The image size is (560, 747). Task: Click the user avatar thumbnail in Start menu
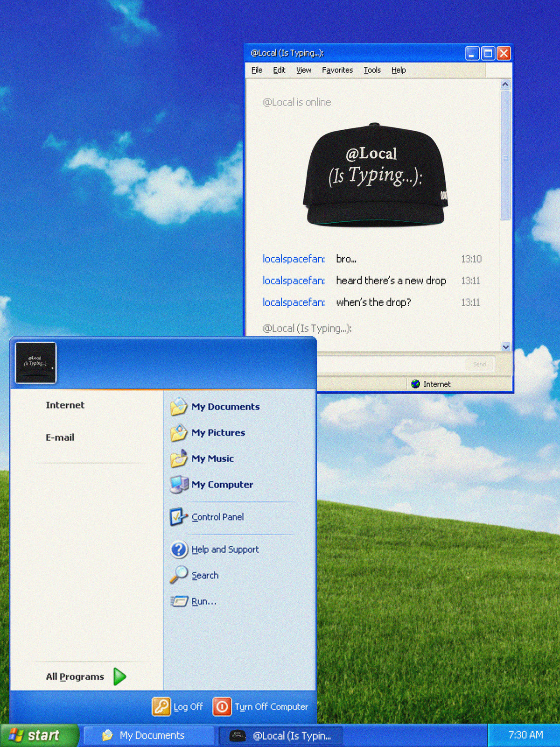(x=36, y=363)
